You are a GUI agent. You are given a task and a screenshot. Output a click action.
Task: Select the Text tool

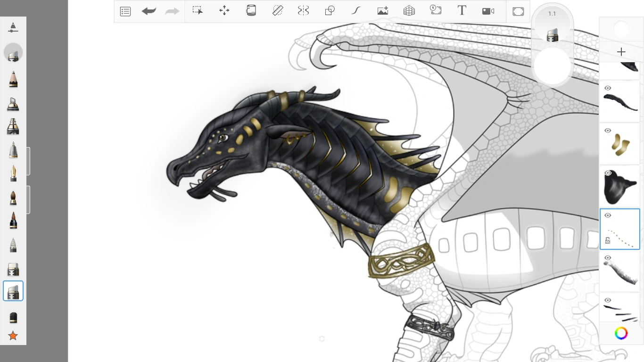(x=462, y=10)
